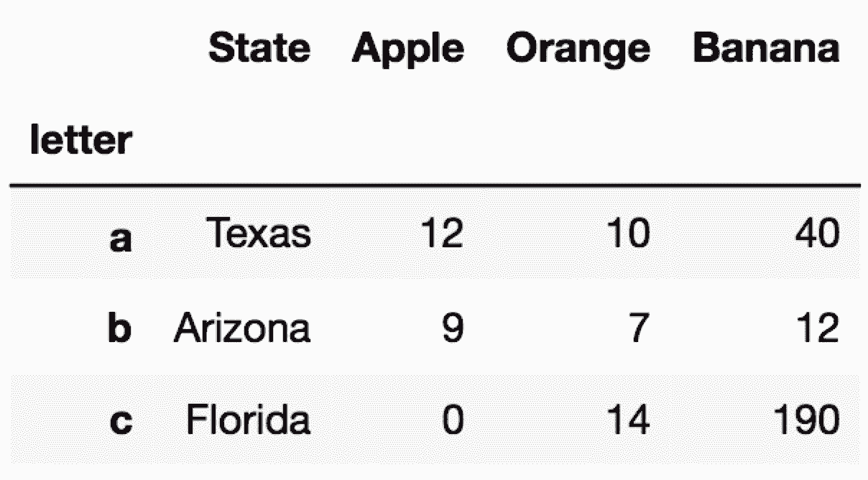Image resolution: width=868 pixels, height=480 pixels.
Task: Click Orange value 14 in Florida row
Action: 627,420
